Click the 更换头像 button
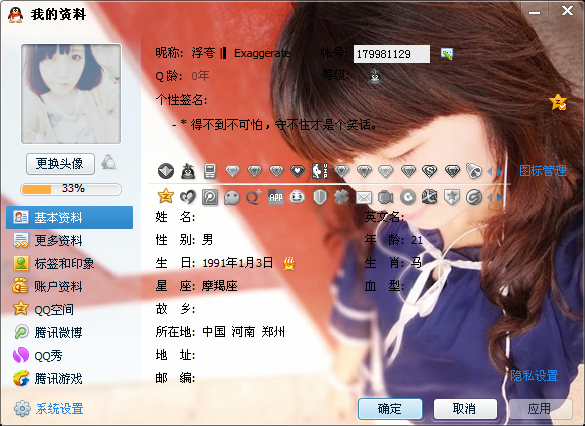Viewport: 585px width, 426px height. point(60,163)
